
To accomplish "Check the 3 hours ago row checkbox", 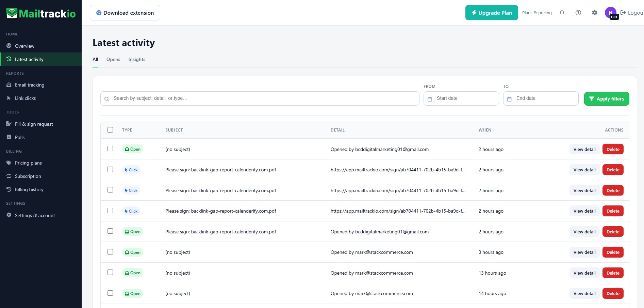I will (110, 252).
